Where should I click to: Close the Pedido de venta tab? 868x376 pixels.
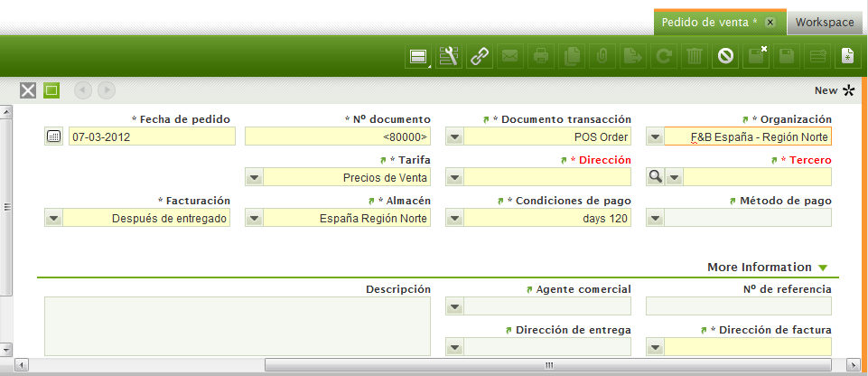pos(770,23)
